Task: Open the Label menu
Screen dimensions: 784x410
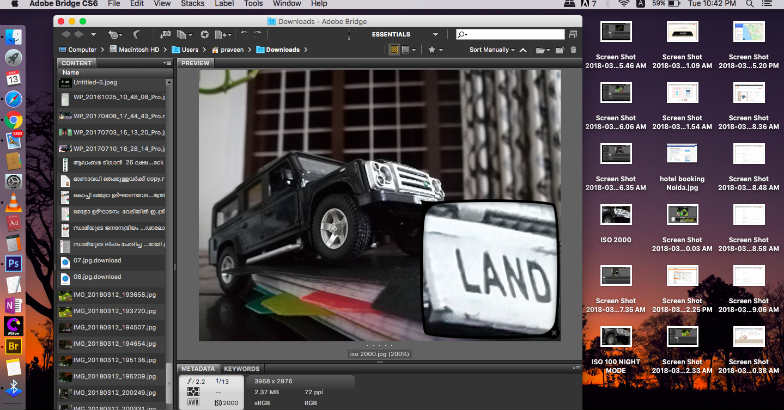Action: 224,4
